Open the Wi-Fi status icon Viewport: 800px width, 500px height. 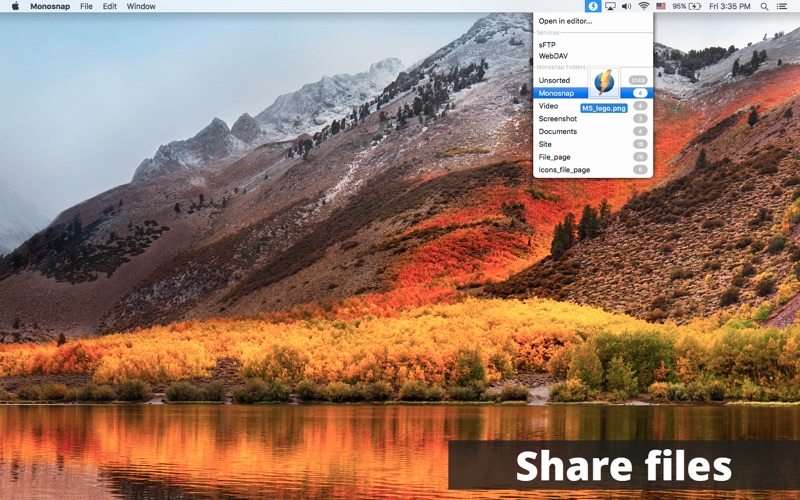click(644, 6)
